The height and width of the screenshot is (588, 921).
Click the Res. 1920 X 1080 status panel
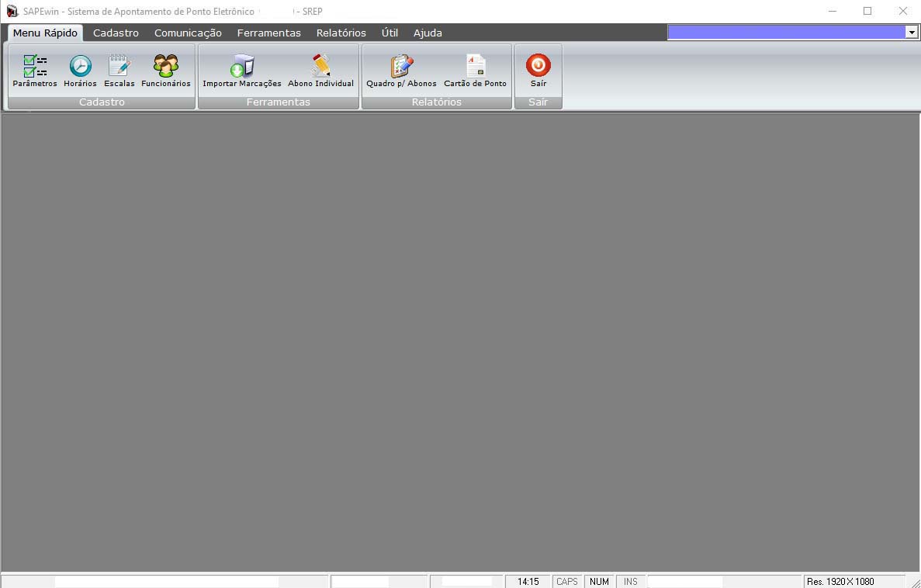tap(840, 581)
